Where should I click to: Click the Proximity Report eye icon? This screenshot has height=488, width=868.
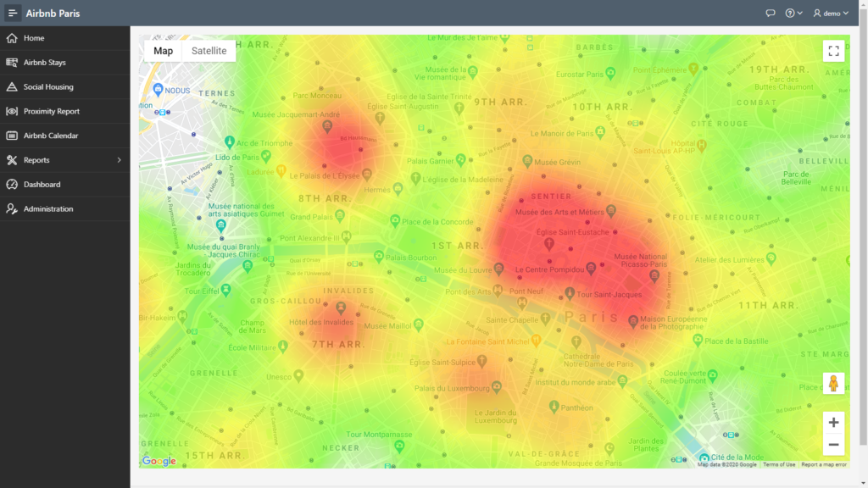click(x=12, y=111)
